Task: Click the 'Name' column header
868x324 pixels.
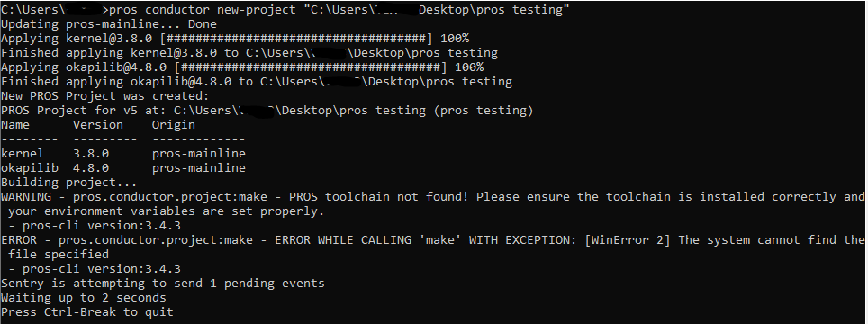Action: pos(15,124)
